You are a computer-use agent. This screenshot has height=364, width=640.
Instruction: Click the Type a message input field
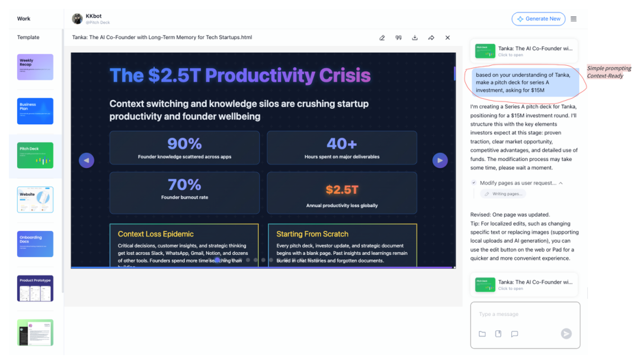click(525, 314)
